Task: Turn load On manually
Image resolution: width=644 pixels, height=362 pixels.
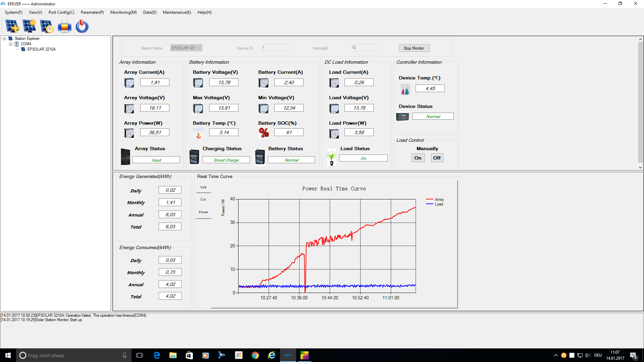Action: click(x=418, y=158)
